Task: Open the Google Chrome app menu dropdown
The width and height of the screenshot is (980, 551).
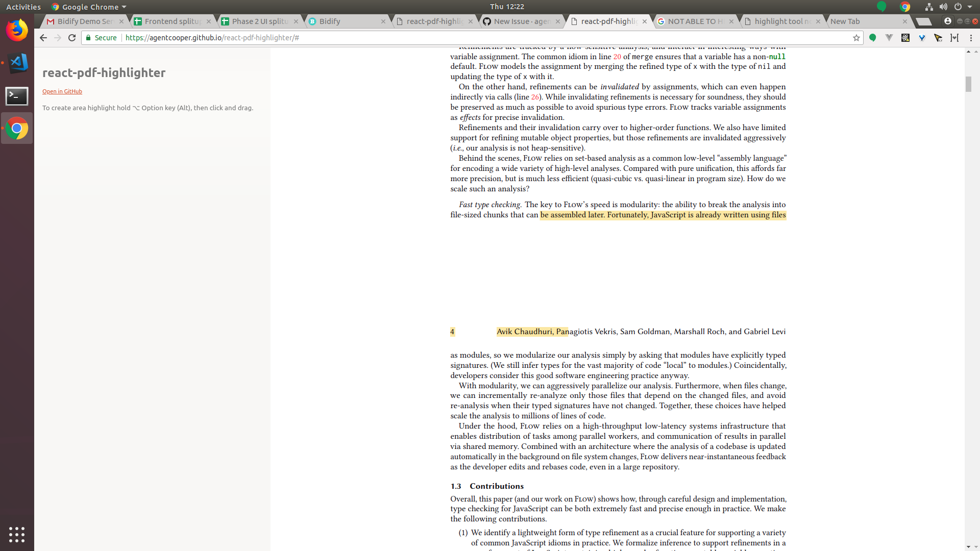Action: (x=89, y=7)
